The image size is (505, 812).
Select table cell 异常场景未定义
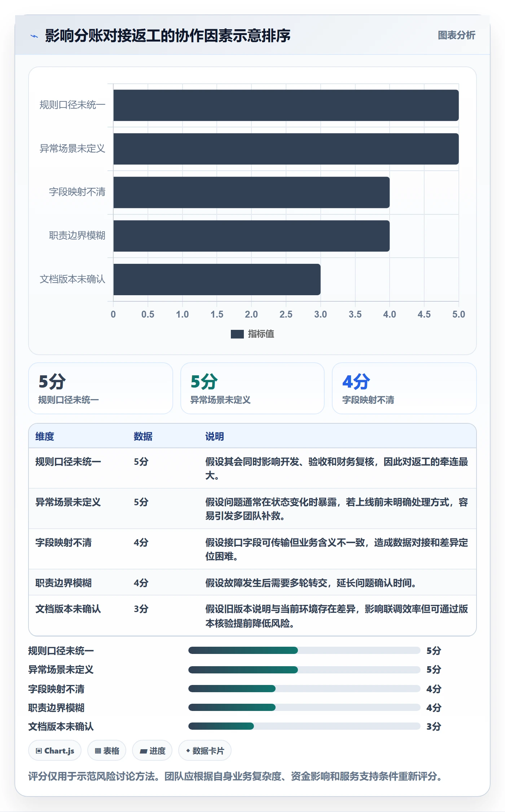coord(68,502)
